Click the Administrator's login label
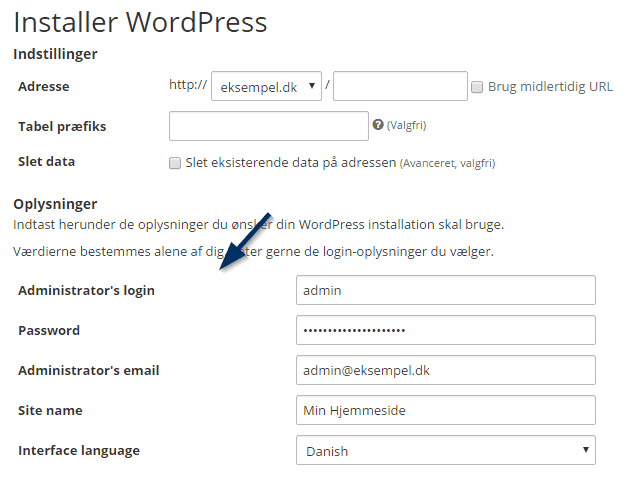 coord(87,291)
